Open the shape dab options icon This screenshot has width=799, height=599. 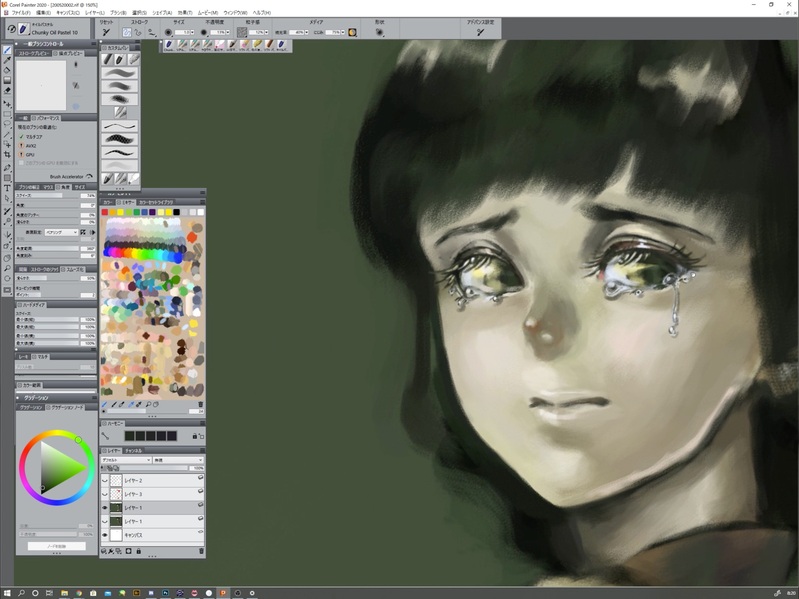coord(379,32)
